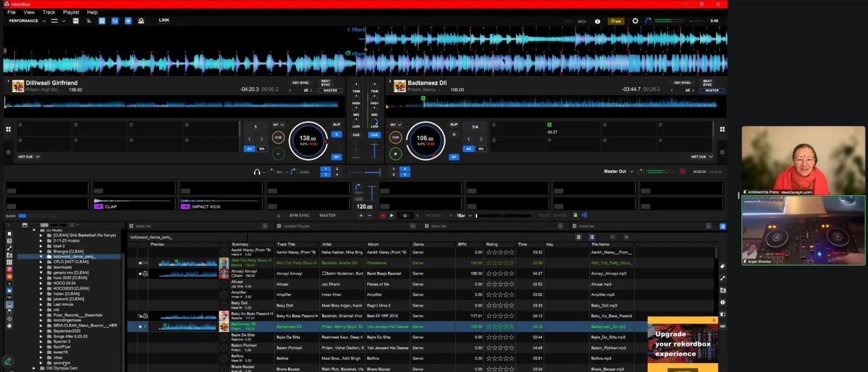
Task: Set deck 1 as MASTER
Action: click(330, 91)
